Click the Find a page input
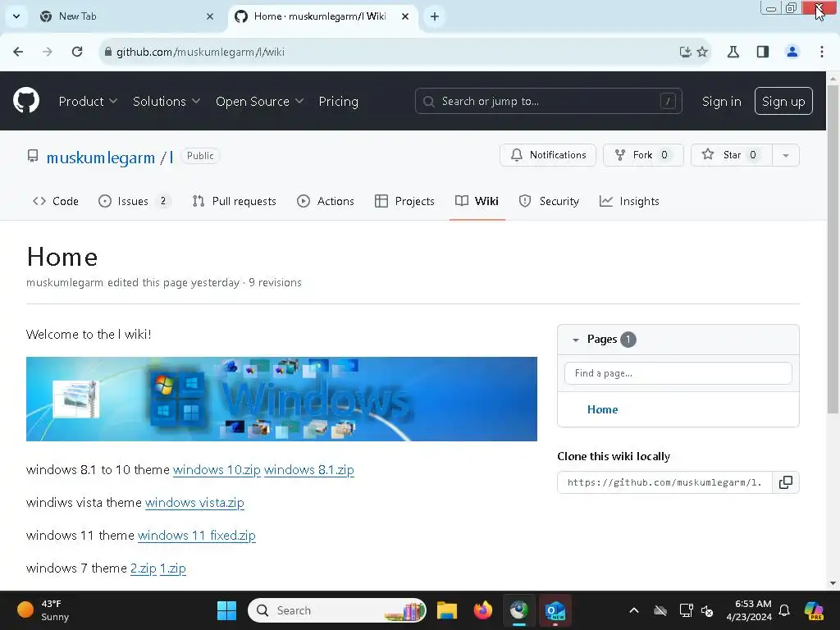This screenshot has width=840, height=630. [x=678, y=373]
